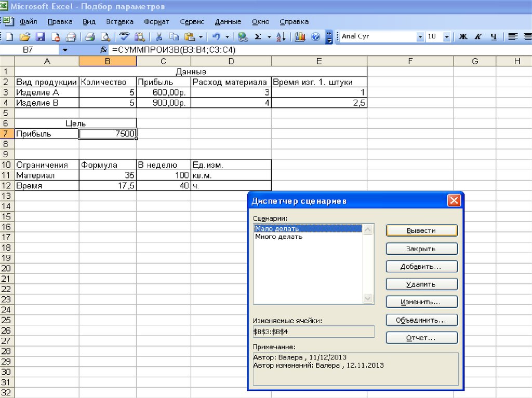Click the Cut scissors icon

pos(159,37)
